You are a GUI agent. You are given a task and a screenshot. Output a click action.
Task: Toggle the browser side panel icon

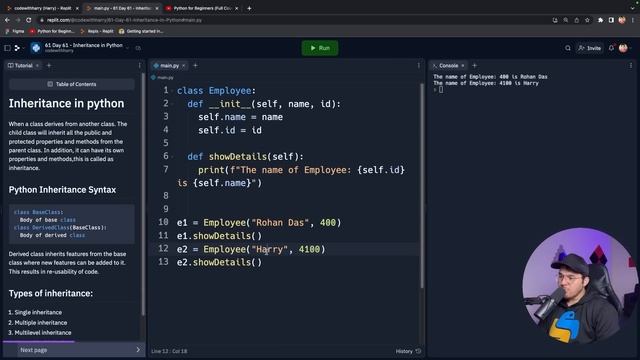click(x=611, y=20)
